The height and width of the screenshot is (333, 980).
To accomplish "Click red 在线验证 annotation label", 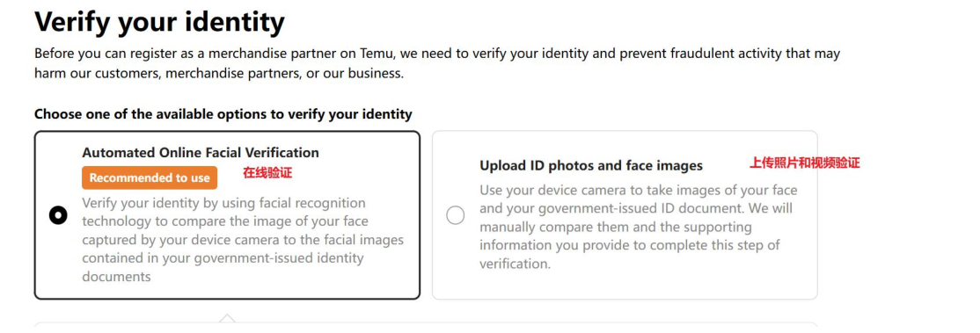I will coord(267,173).
